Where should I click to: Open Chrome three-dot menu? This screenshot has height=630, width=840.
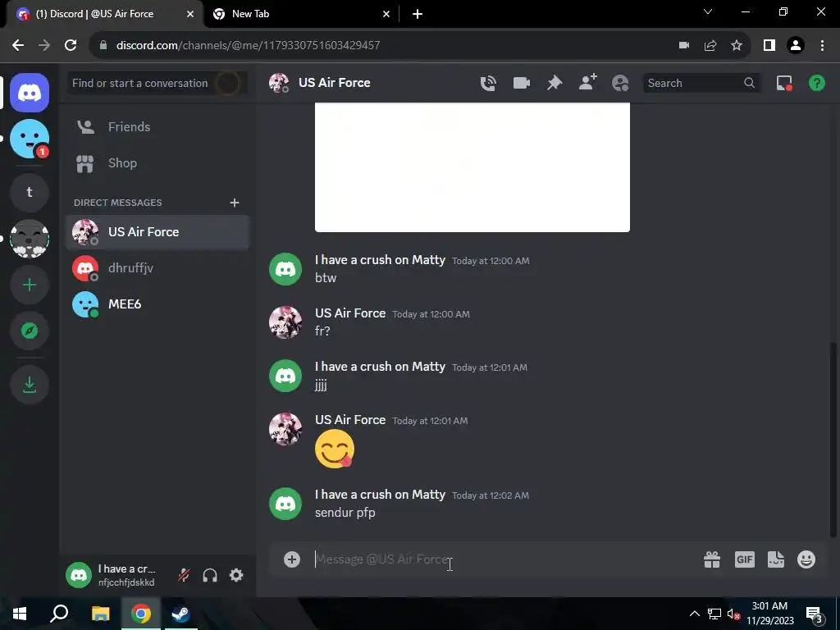[822, 45]
